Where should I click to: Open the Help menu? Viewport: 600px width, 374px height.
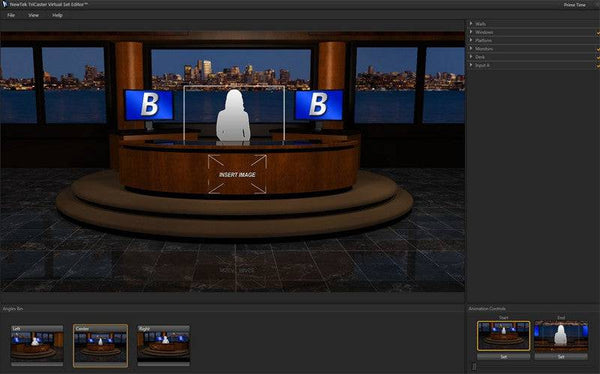[x=57, y=15]
